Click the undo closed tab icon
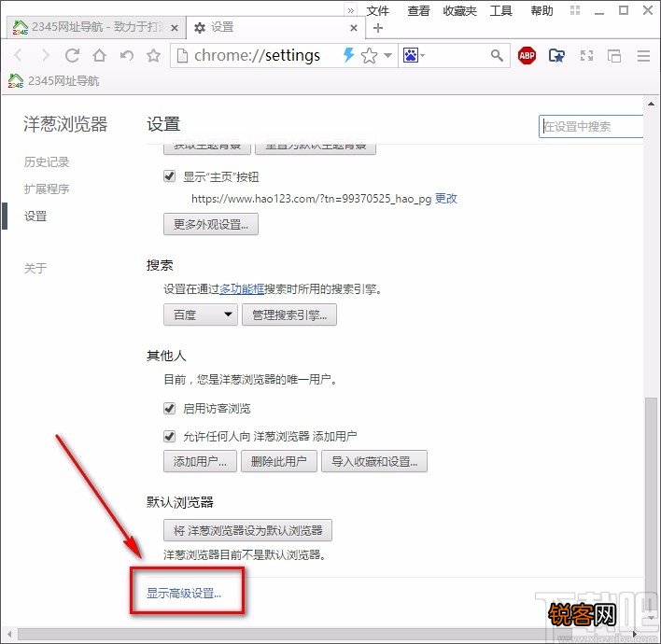 (126, 55)
